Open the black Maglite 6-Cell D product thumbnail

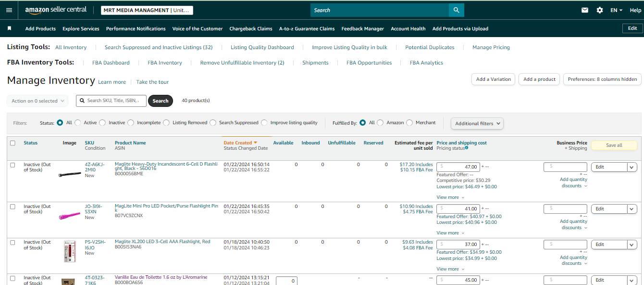click(70, 174)
